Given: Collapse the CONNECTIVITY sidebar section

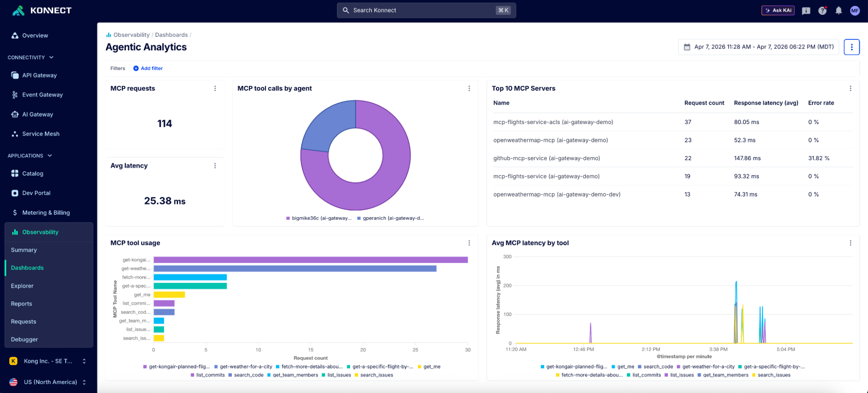Looking at the screenshot, I should pos(51,57).
